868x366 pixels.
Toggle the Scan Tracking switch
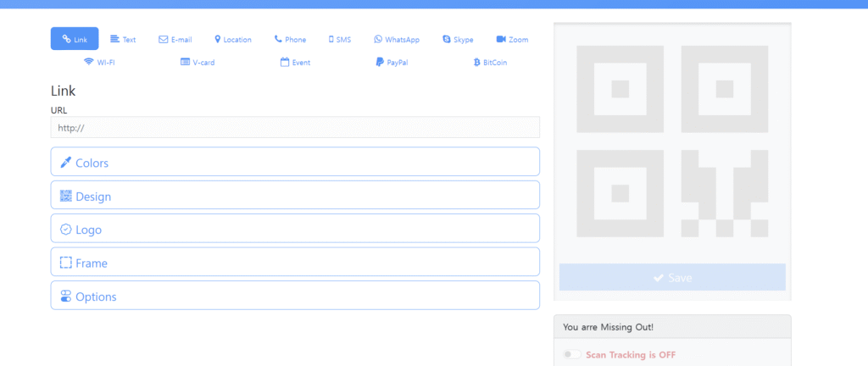click(x=572, y=354)
